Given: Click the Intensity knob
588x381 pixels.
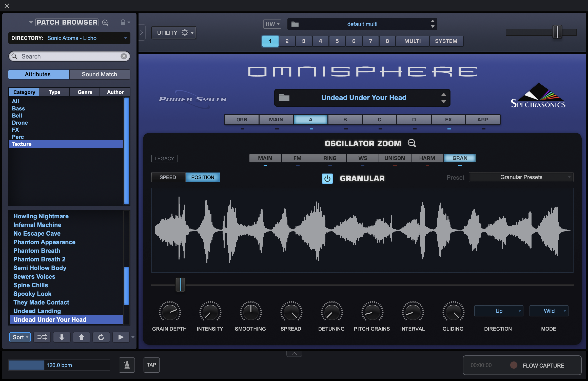Looking at the screenshot, I should (x=210, y=312).
